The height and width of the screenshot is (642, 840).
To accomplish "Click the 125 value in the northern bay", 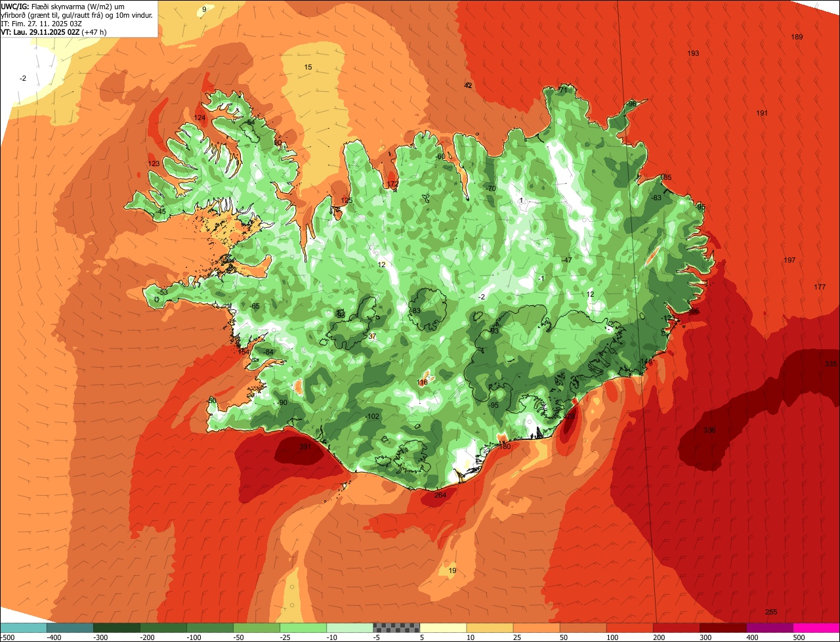I will click(346, 200).
